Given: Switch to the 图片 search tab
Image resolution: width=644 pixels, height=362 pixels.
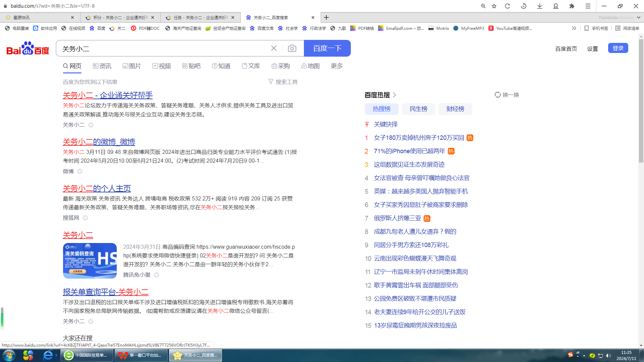Looking at the screenshot, I should pyautogui.click(x=131, y=66).
